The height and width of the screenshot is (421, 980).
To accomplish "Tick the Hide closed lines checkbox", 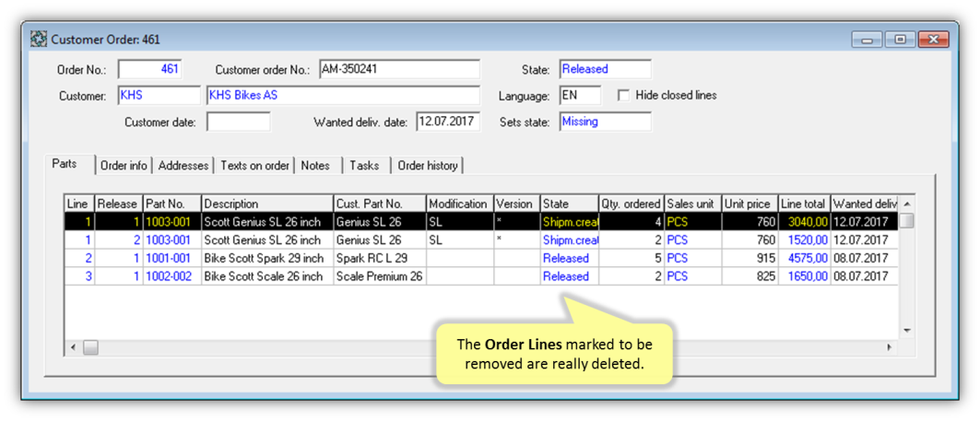I will (x=623, y=96).
